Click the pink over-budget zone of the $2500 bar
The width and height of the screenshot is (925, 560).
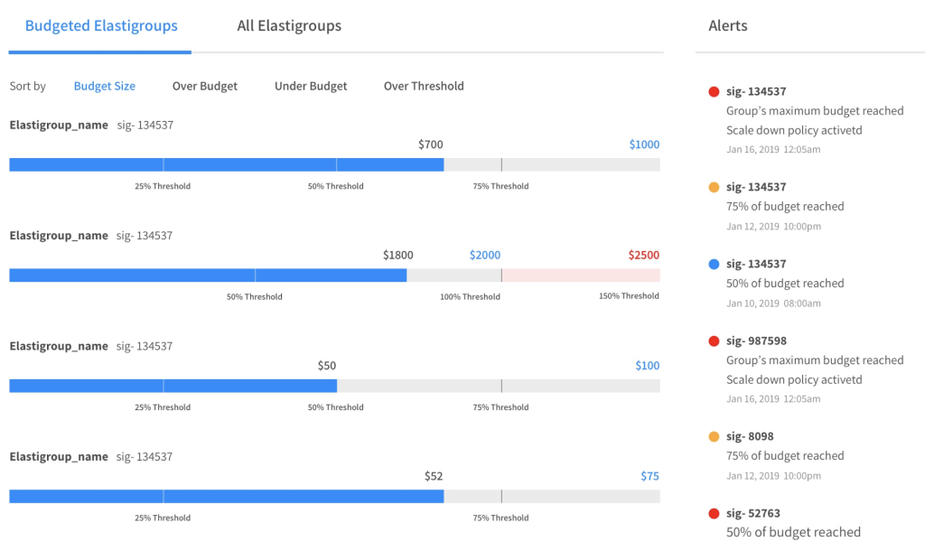(580, 275)
